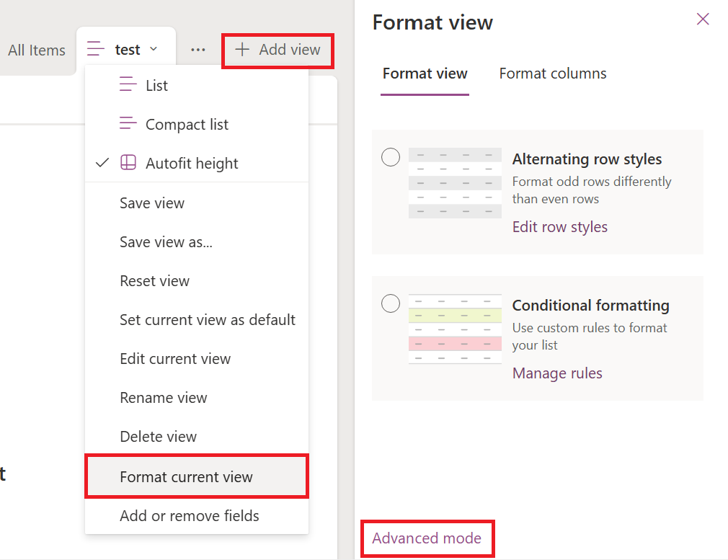Click the test view's list icon
This screenshot has width=728, height=560.
(94, 49)
